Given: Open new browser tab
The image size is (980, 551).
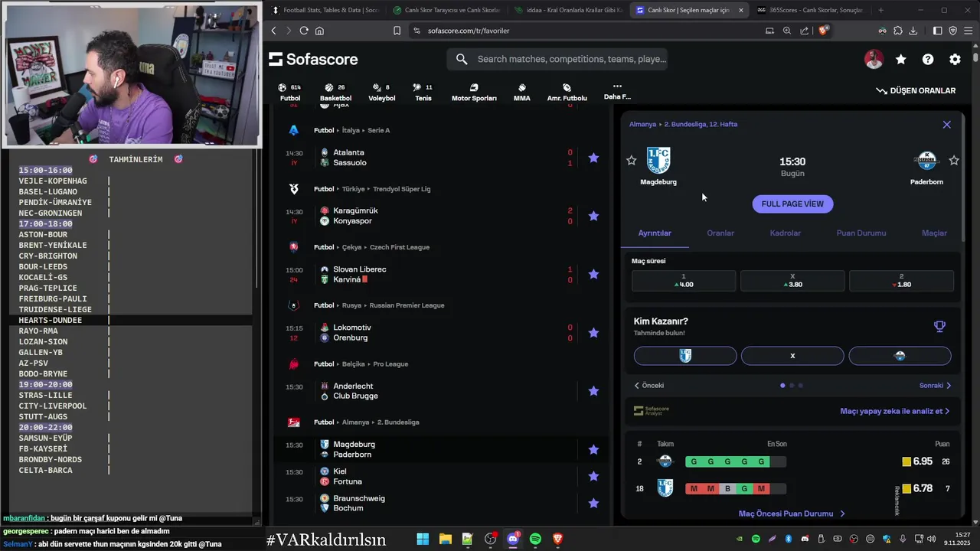Looking at the screenshot, I should [x=880, y=10].
